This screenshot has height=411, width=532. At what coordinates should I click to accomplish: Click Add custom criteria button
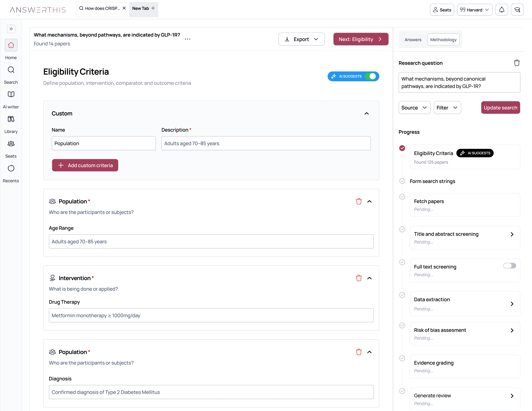85,165
